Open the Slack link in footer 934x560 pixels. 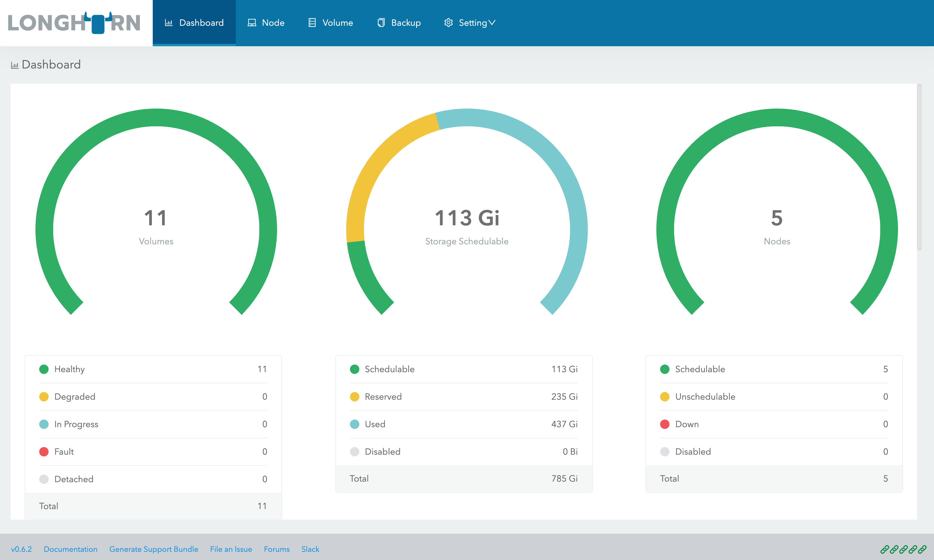tap(310, 549)
